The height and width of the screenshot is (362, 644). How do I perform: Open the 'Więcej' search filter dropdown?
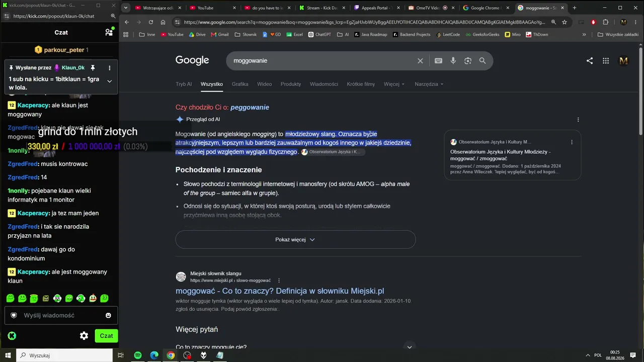click(x=394, y=84)
